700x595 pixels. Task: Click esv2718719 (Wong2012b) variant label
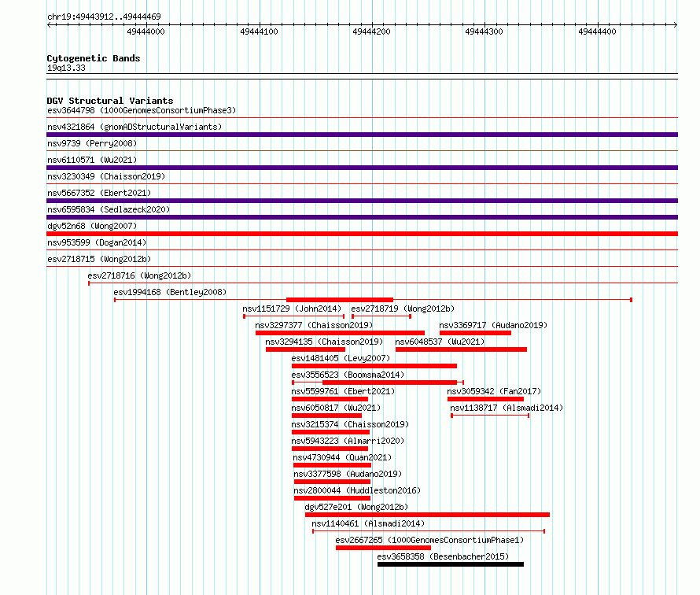403,309
